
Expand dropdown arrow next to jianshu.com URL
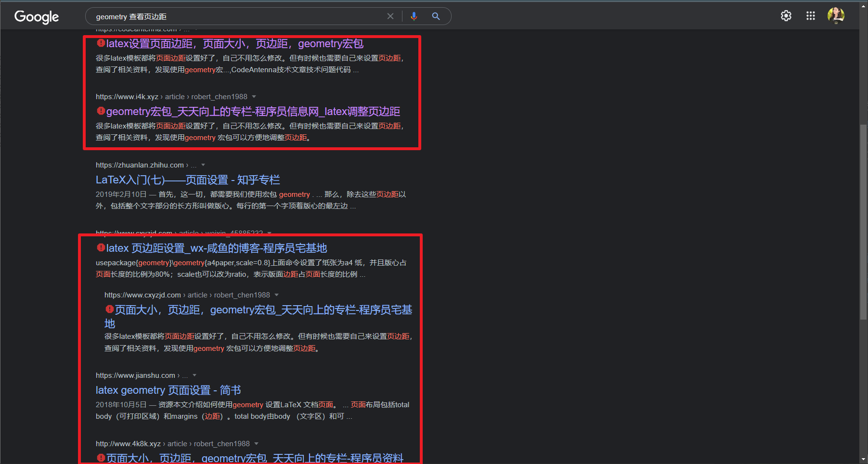click(194, 375)
